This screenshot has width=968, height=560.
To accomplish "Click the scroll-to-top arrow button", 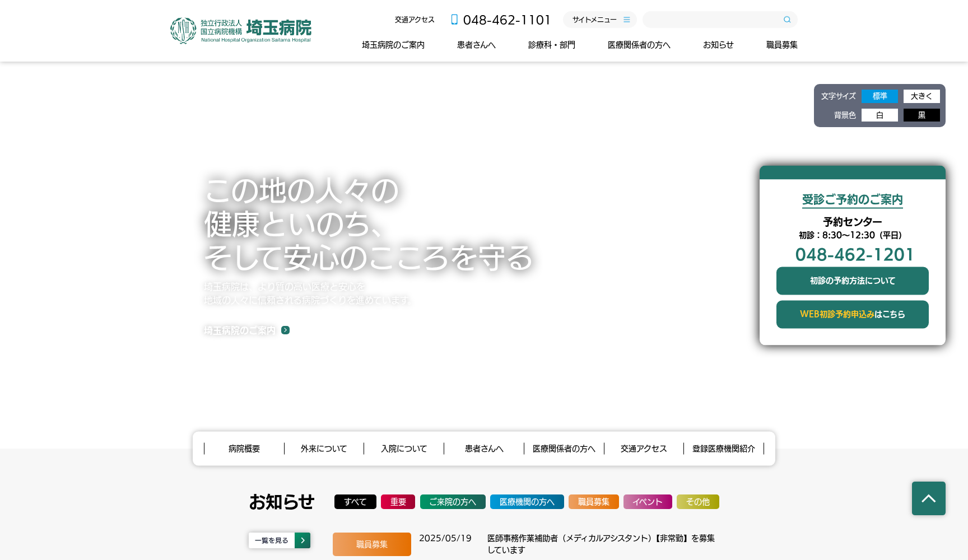I will coord(928,498).
